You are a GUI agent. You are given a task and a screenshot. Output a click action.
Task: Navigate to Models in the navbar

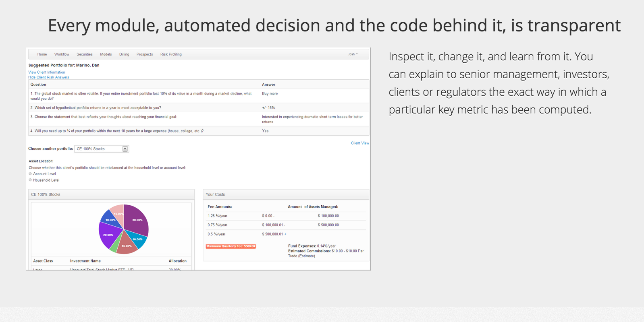click(x=106, y=54)
